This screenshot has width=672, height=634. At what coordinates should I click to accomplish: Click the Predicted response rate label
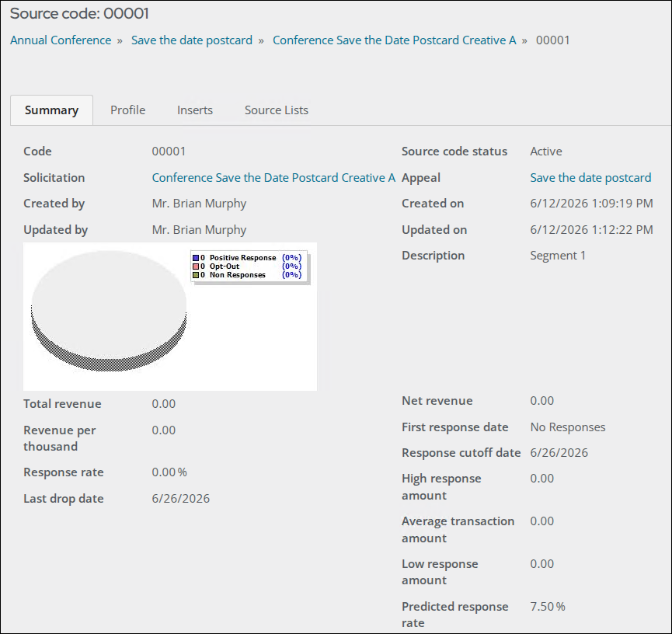[454, 615]
